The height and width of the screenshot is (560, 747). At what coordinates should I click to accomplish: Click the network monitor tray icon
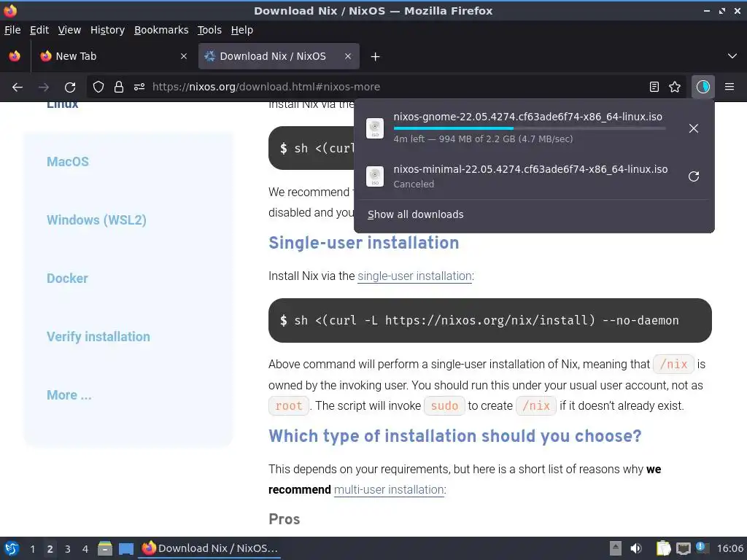click(x=683, y=548)
